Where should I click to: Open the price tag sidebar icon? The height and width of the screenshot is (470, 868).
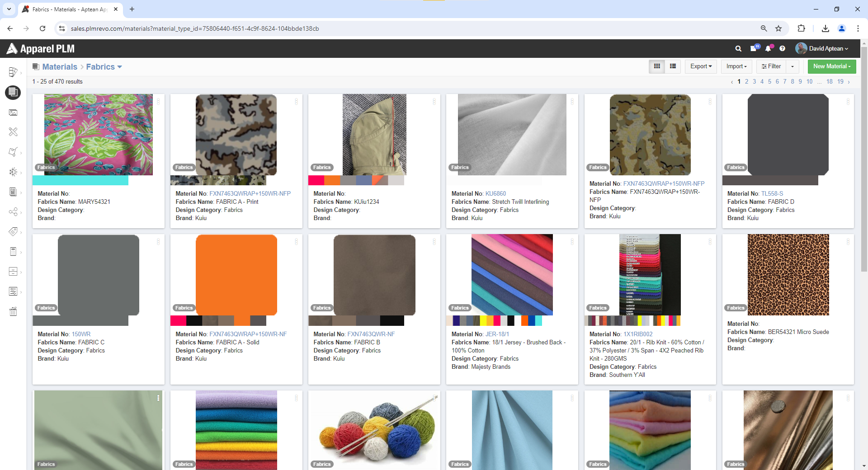(13, 232)
